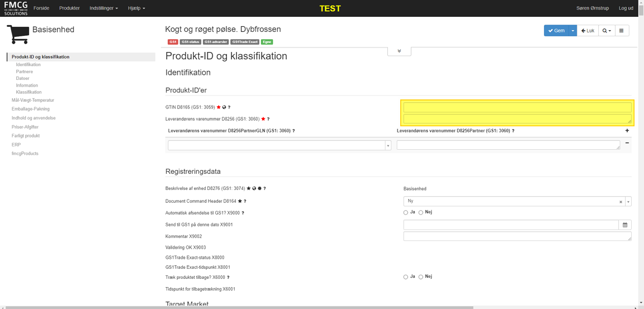This screenshot has width=644, height=309.
Task: Open the Document Command Header dropdown
Action: click(x=628, y=202)
